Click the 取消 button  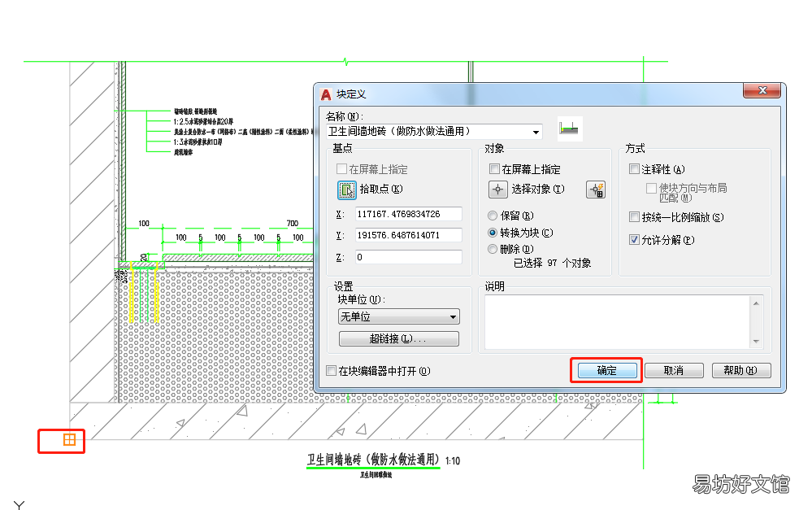(x=674, y=371)
